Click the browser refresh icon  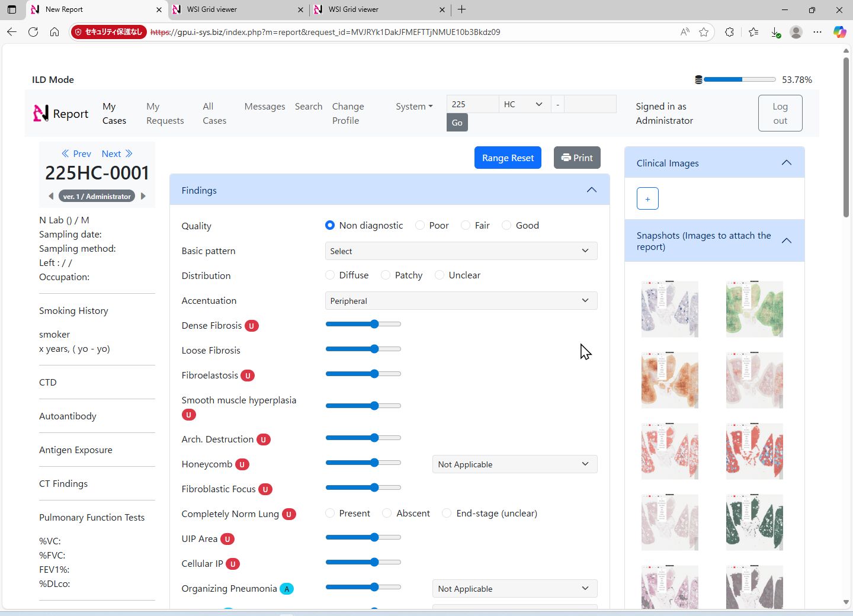click(33, 32)
